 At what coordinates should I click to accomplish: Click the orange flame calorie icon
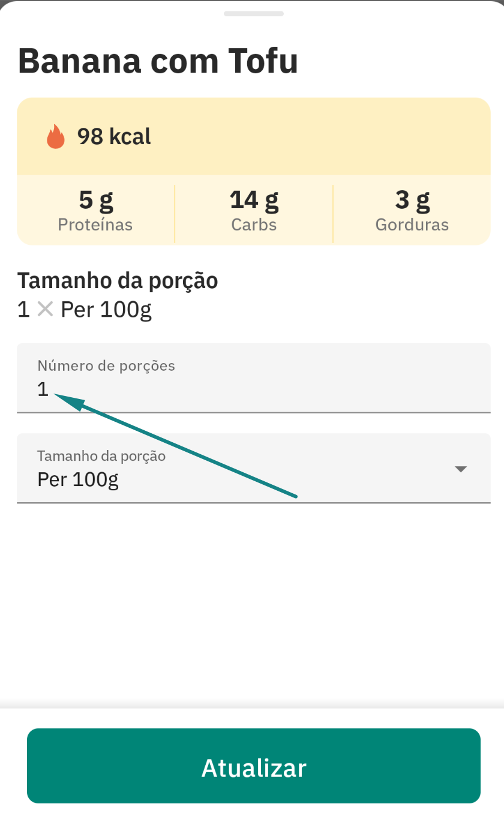click(56, 137)
